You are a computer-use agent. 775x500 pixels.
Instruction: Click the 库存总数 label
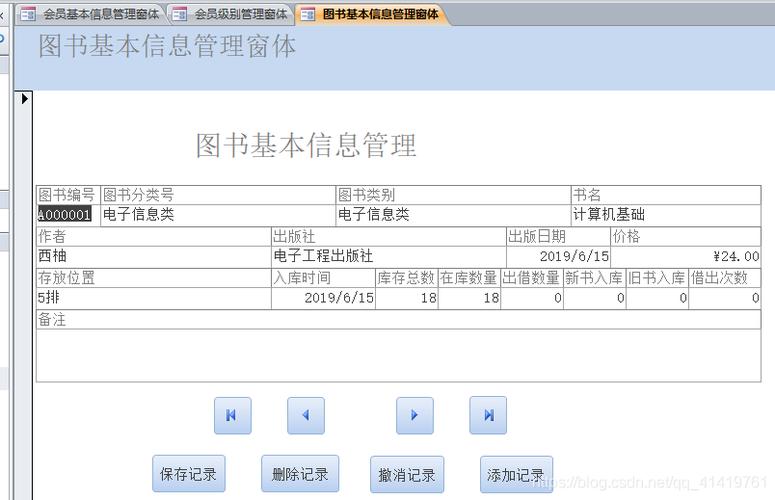[x=406, y=278]
